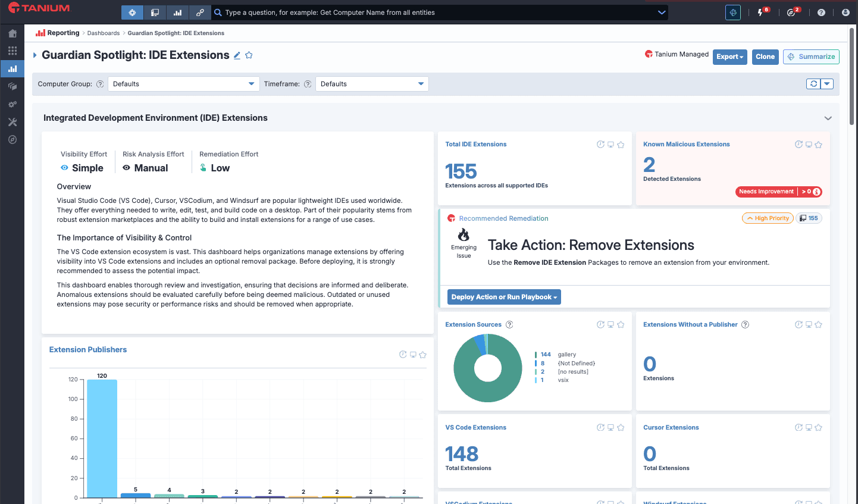The width and height of the screenshot is (858, 504).
Task: Click the bar chart icon in top toolbar
Action: pos(177,12)
